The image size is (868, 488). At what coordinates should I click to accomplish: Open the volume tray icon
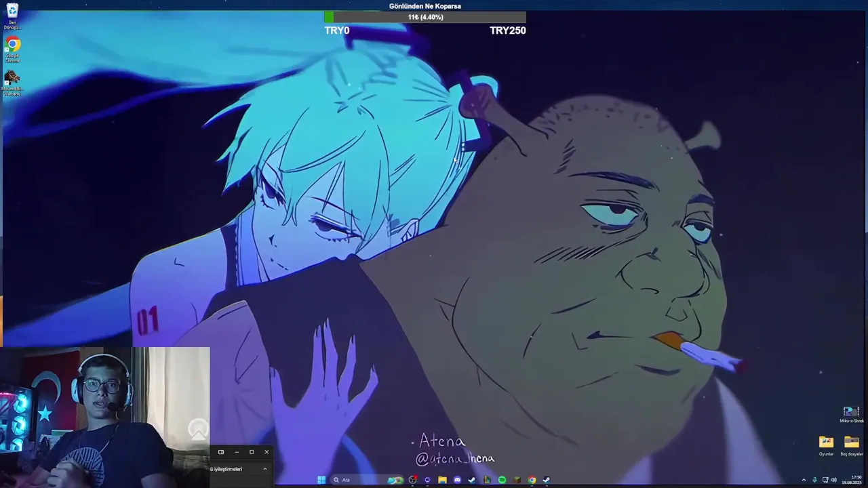(834, 480)
